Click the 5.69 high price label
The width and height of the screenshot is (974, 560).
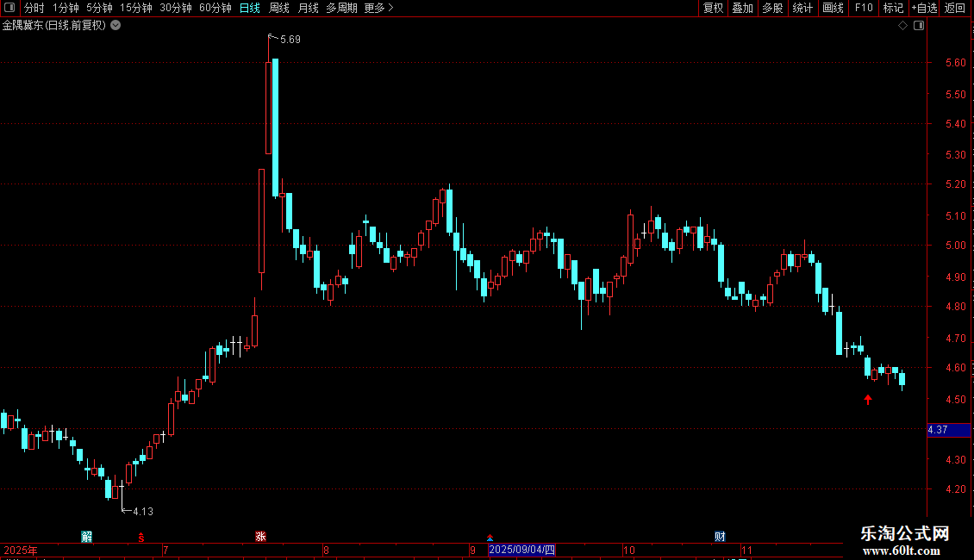click(x=290, y=40)
